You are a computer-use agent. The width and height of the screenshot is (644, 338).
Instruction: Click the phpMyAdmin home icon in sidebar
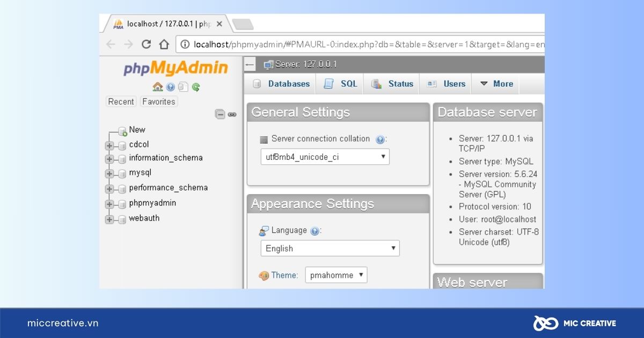(157, 87)
